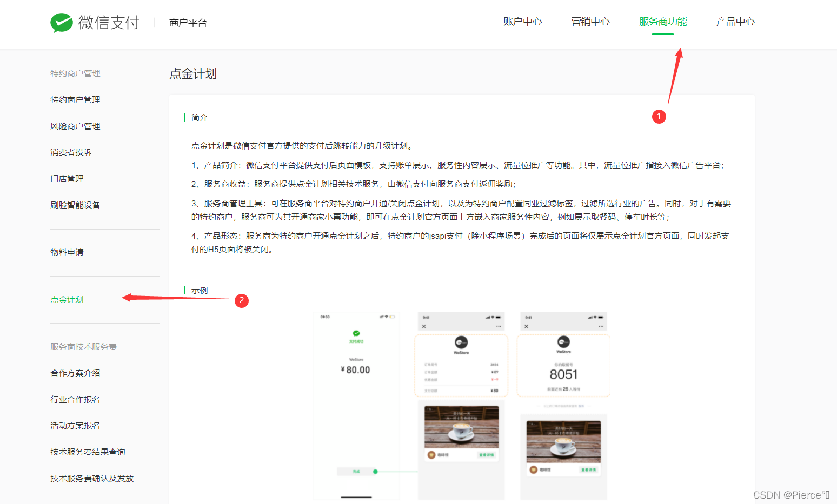Click the coffee image in the middle mockup
837x504 pixels.
pos(461,427)
